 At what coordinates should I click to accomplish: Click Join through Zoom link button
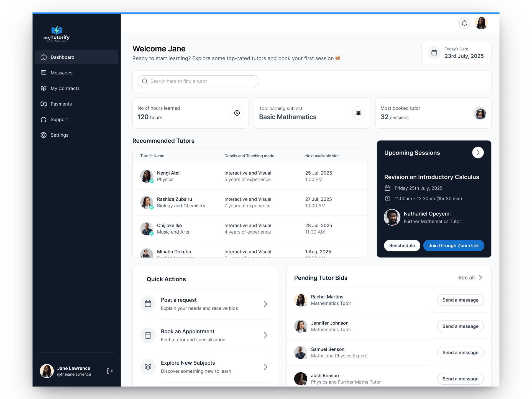tap(453, 245)
